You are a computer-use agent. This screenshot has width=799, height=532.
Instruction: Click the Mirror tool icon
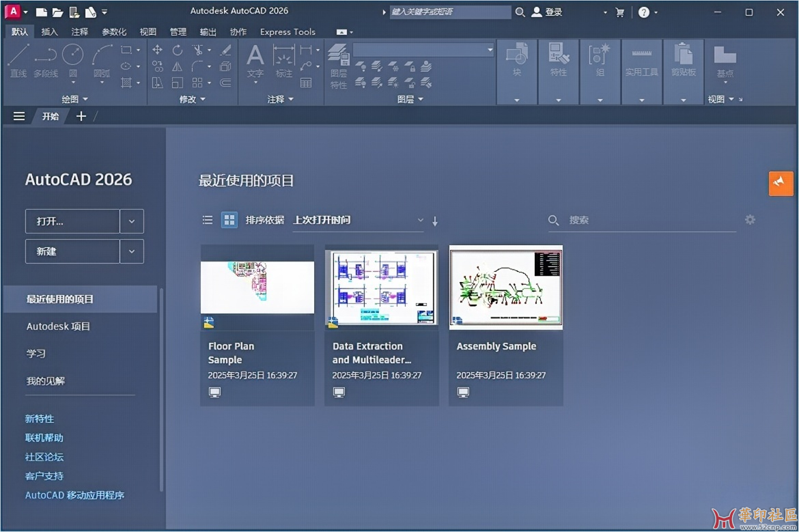[178, 66]
